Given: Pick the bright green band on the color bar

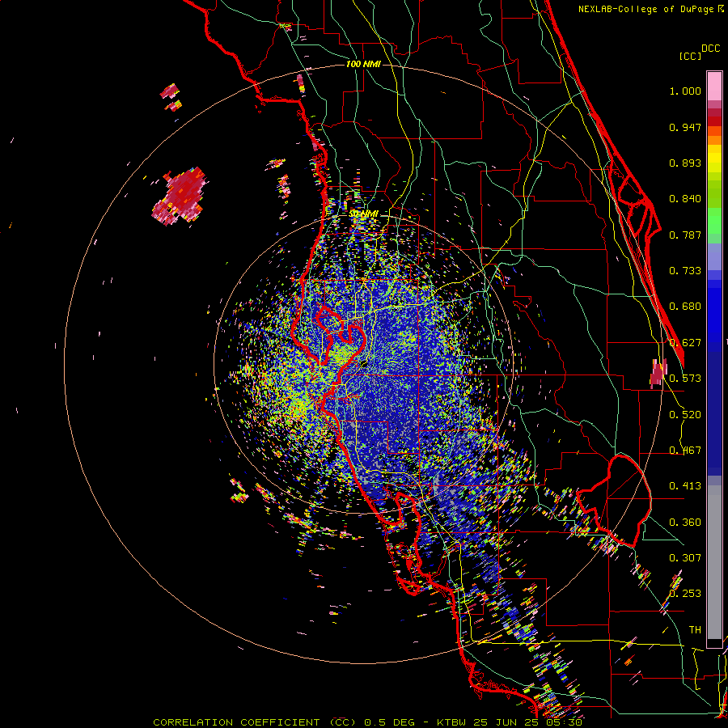Looking at the screenshot, I should click(x=714, y=221).
